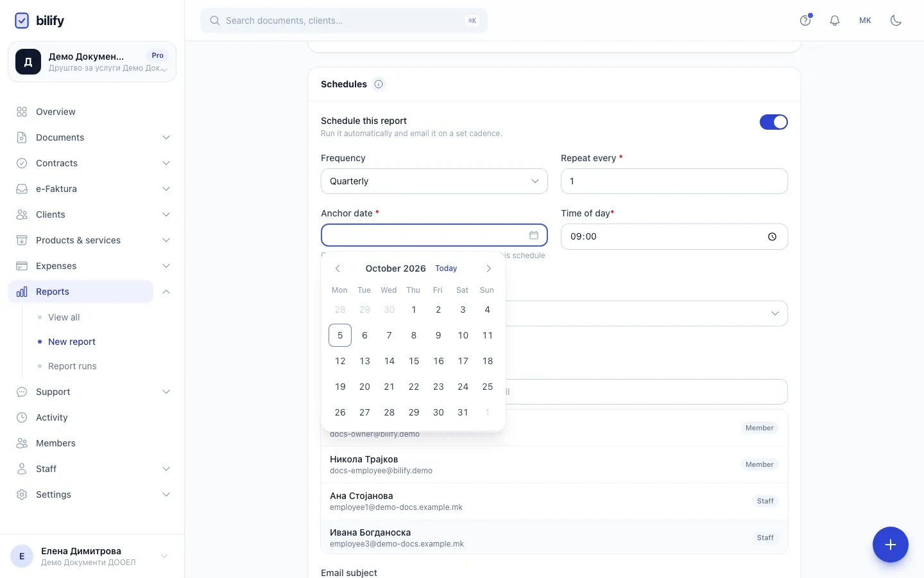This screenshot has height=578, width=924.
Task: Expand the Expenses sidebar section
Action: [x=166, y=266]
